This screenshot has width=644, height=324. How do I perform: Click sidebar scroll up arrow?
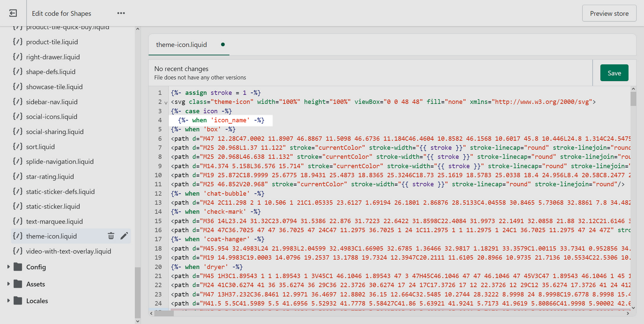[x=137, y=29]
